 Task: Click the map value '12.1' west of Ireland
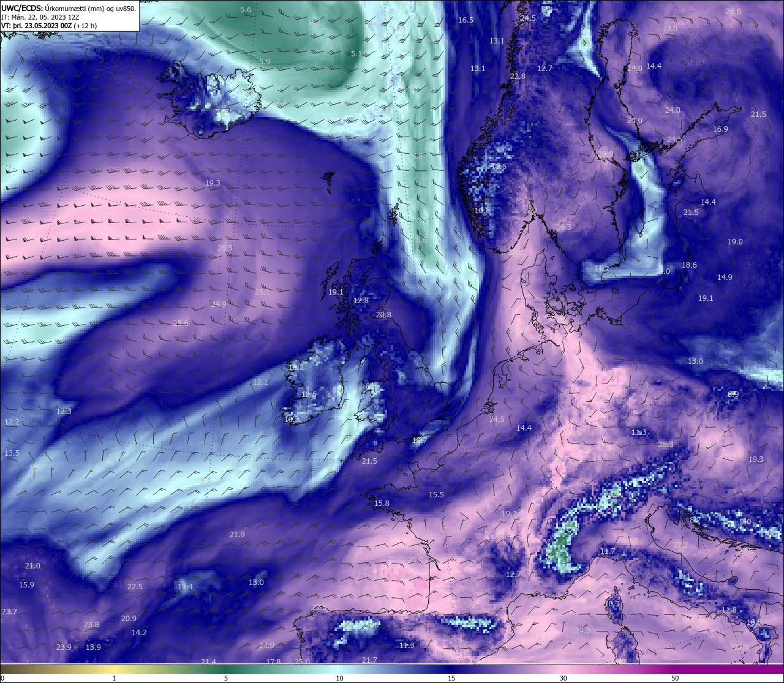pos(260,382)
